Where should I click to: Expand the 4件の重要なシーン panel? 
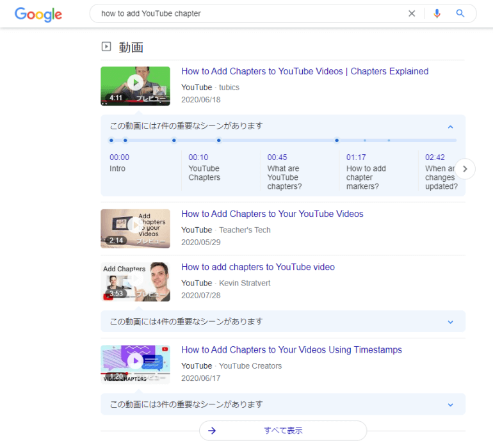click(450, 322)
